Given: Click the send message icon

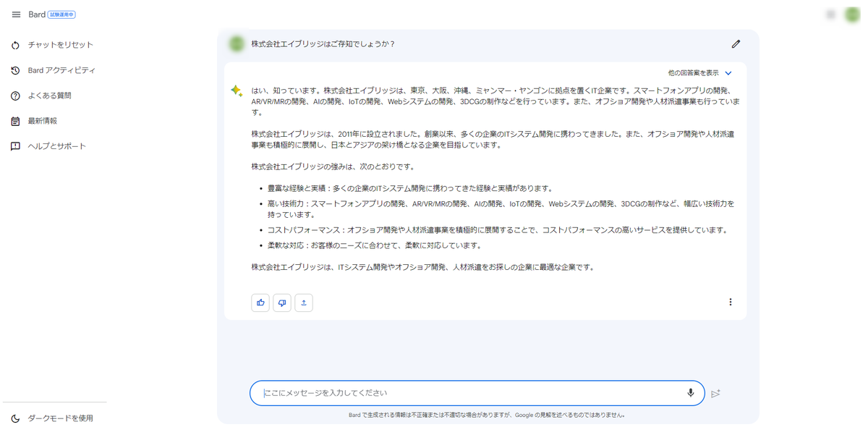Looking at the screenshot, I should pyautogui.click(x=716, y=393).
